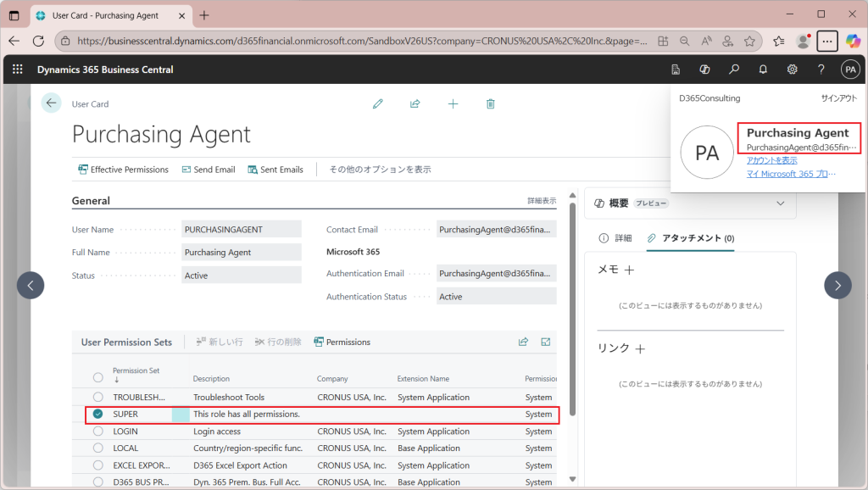Open the browser profile icon

803,41
